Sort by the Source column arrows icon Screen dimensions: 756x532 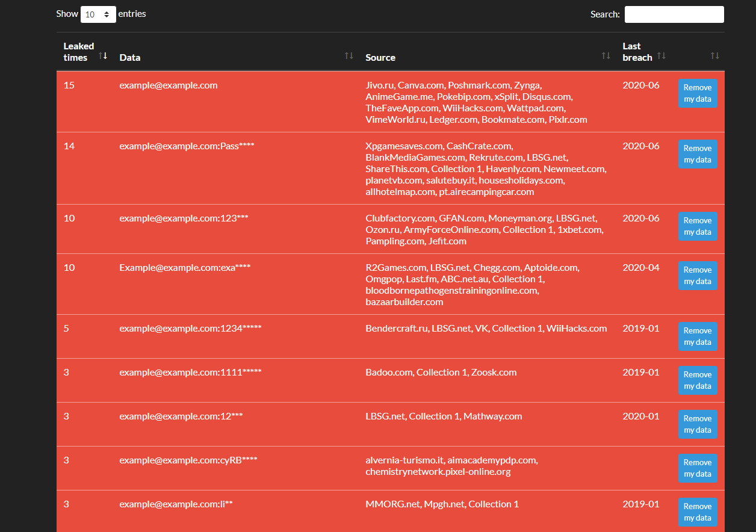[x=606, y=55]
